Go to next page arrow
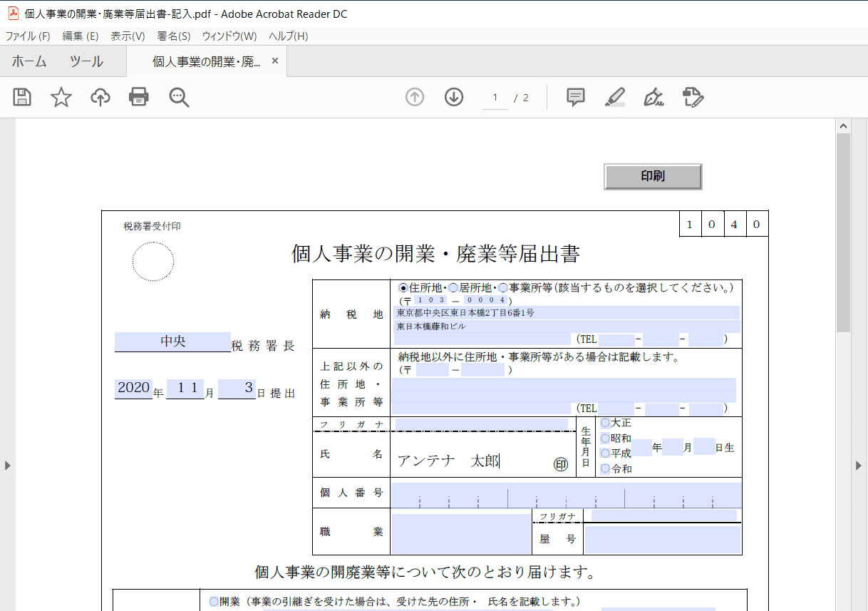This screenshot has height=611, width=868. click(454, 98)
